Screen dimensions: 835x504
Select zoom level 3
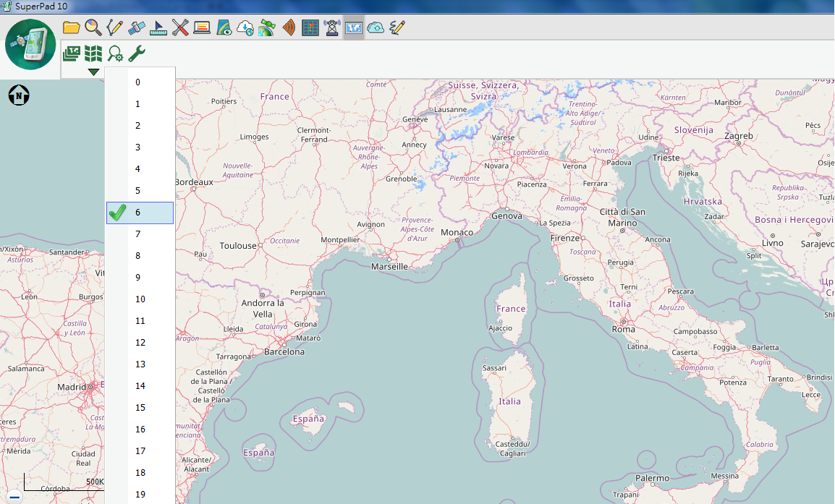[x=140, y=148]
